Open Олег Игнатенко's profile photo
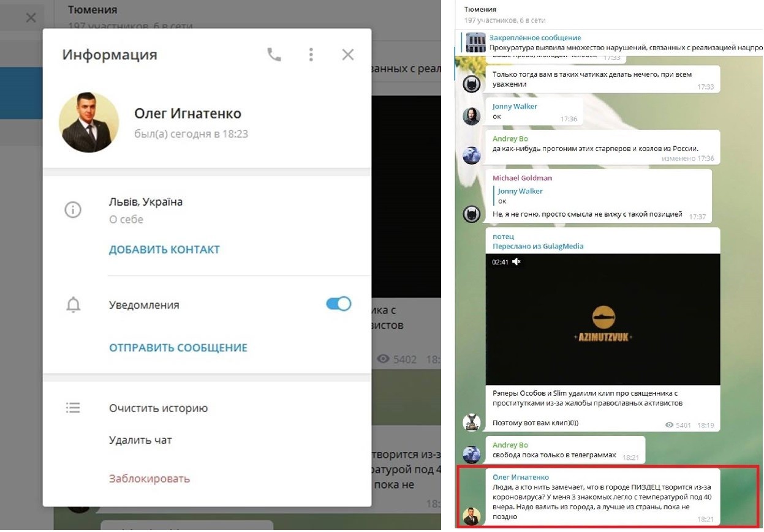 click(x=89, y=122)
